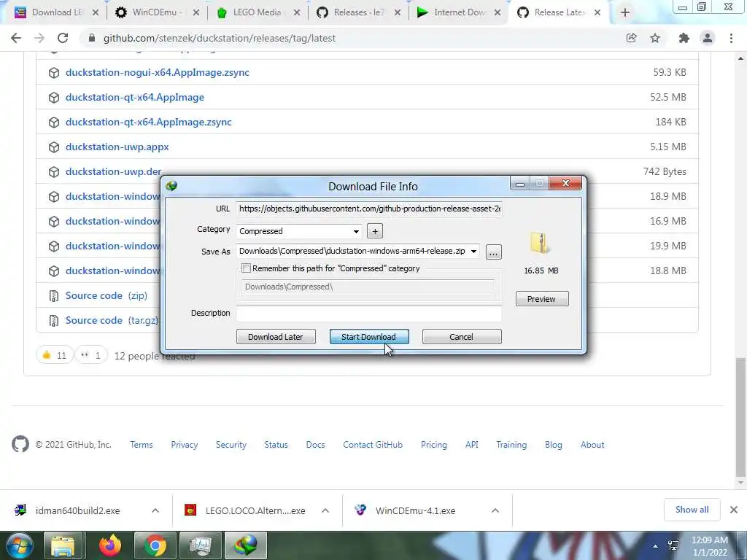Click Start Download button in dialog
Screen dimensions: 747x560
[x=368, y=337]
